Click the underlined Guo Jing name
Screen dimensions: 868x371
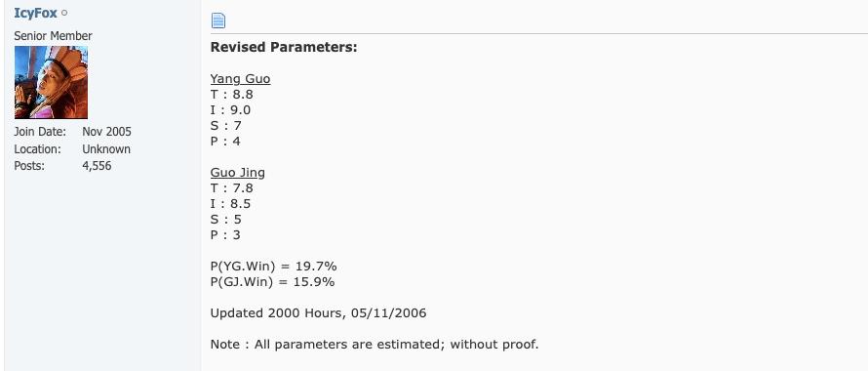[238, 173]
